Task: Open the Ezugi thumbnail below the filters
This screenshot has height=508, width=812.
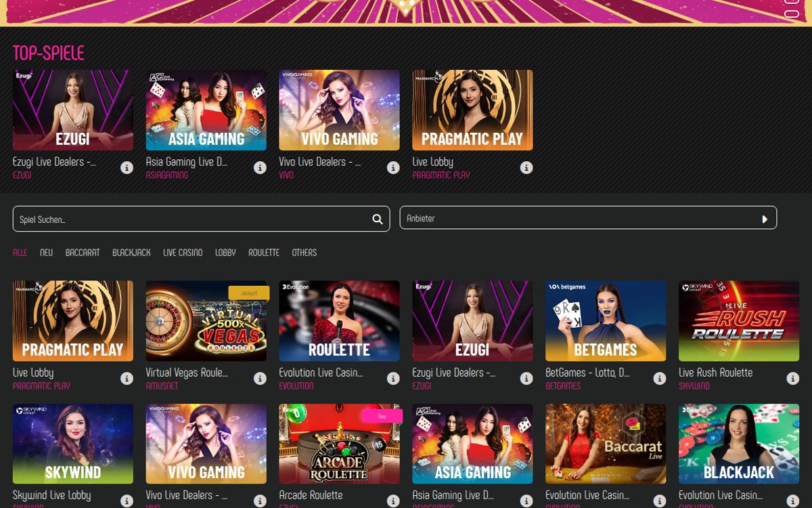Action: (473, 321)
